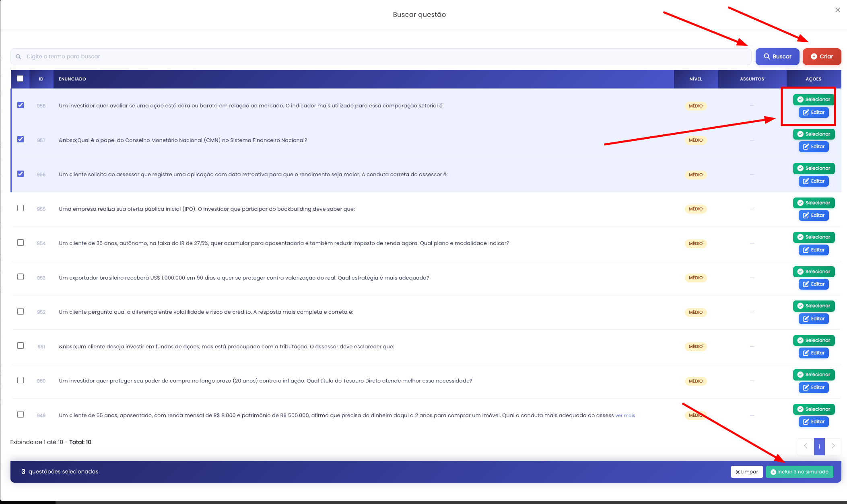Edit question 958 using Editar button
847x504 pixels.
(x=814, y=112)
